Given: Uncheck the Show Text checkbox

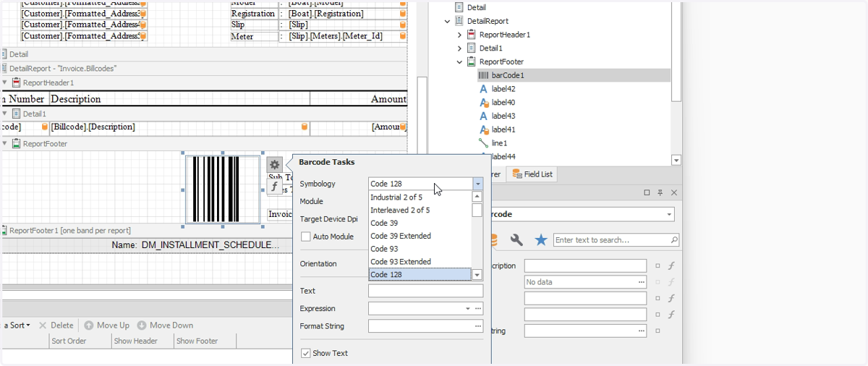Looking at the screenshot, I should tap(306, 353).
